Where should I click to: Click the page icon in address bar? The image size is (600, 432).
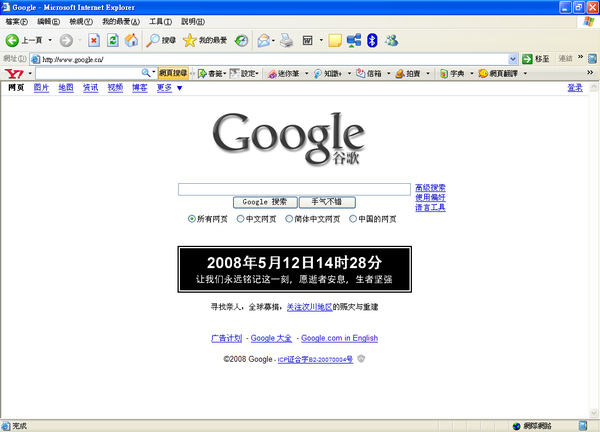pyautogui.click(x=35, y=59)
